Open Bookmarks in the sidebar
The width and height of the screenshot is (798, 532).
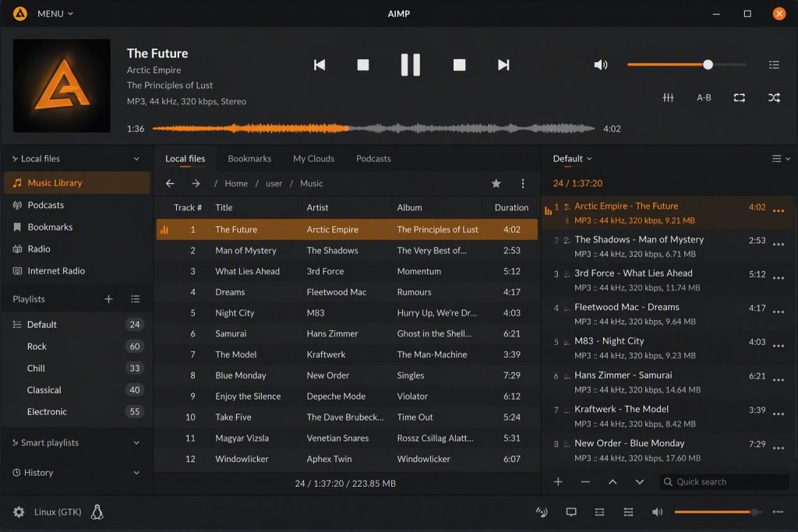[x=77, y=227]
